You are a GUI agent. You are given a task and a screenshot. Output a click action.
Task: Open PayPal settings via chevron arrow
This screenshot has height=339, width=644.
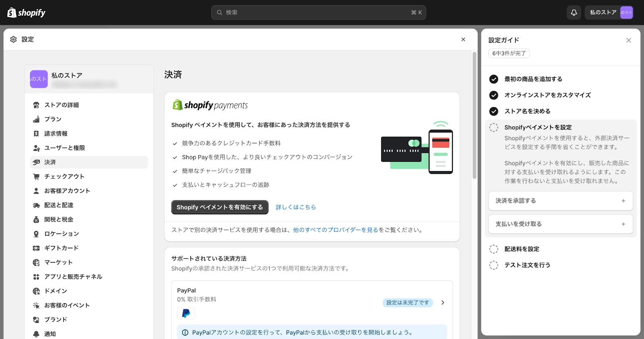(x=443, y=303)
